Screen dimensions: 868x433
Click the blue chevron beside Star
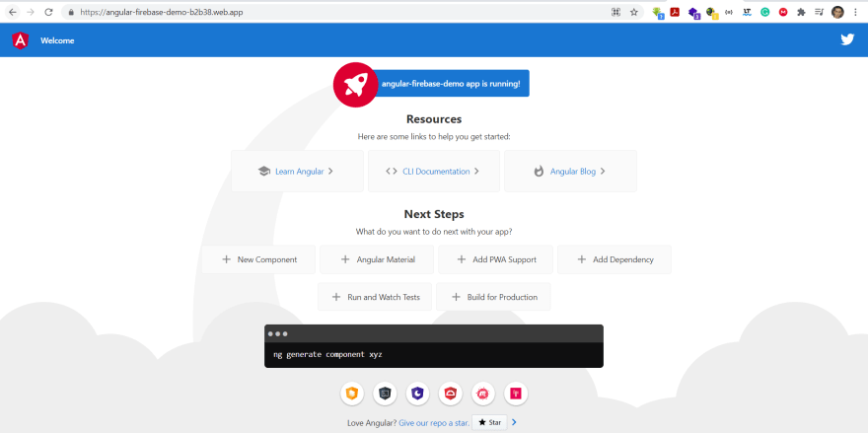tap(514, 422)
